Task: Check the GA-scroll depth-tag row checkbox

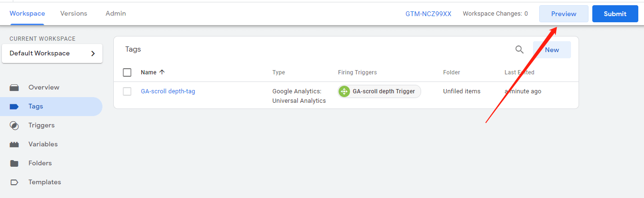Action: pos(127,91)
